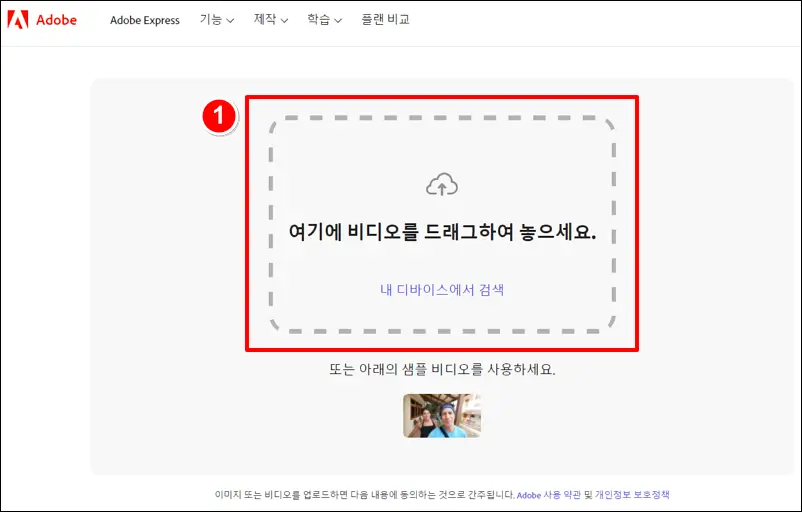Open the Adobe Express home link
The image size is (802, 512).
144,20
